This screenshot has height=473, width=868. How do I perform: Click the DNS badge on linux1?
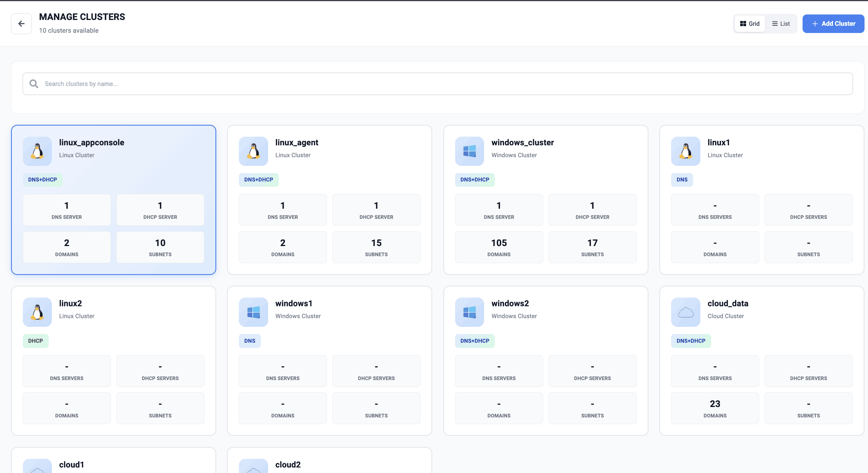[682, 179]
